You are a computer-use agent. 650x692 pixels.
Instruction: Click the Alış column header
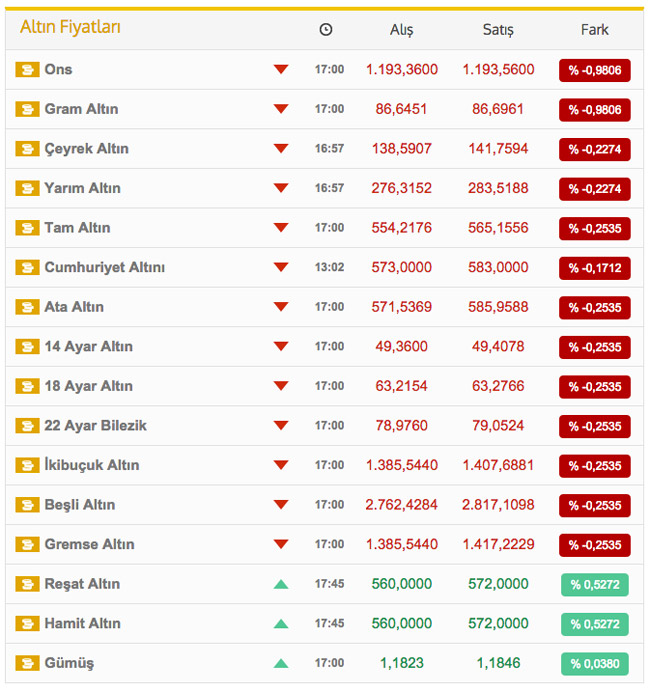tap(401, 30)
